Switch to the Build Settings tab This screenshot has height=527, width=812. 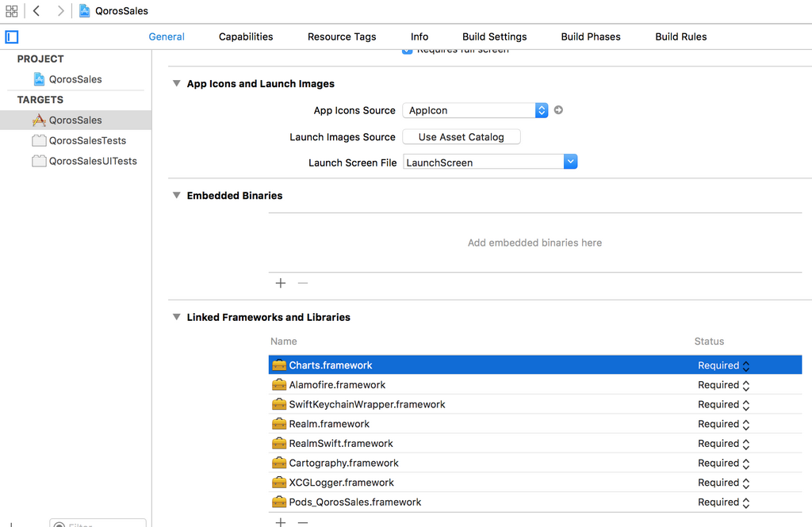(x=494, y=36)
